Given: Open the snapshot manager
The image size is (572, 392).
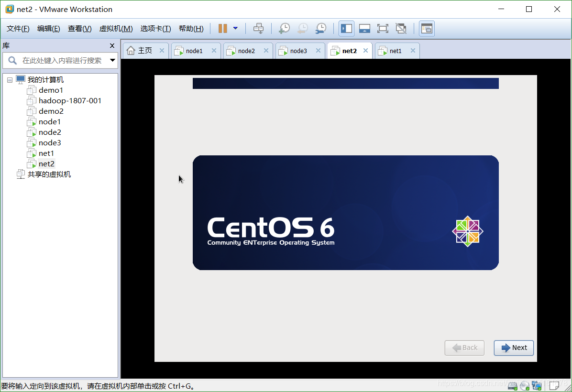Looking at the screenshot, I should (320, 28).
